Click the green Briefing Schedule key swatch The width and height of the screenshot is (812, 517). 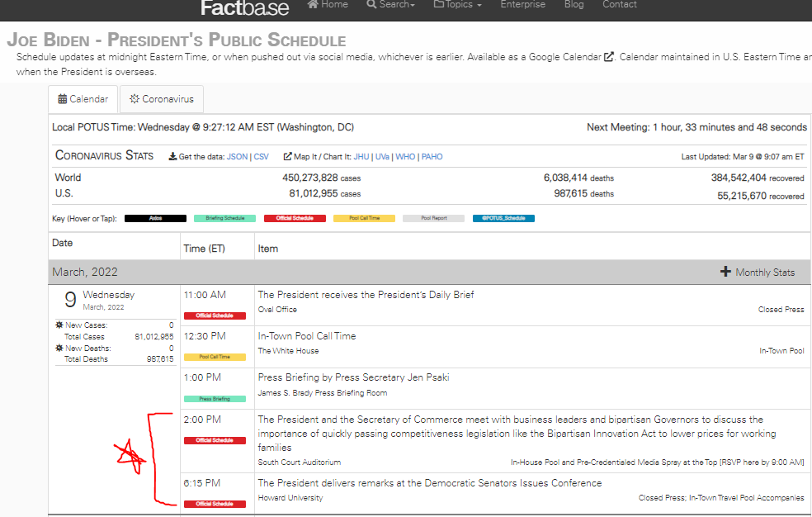coord(224,219)
